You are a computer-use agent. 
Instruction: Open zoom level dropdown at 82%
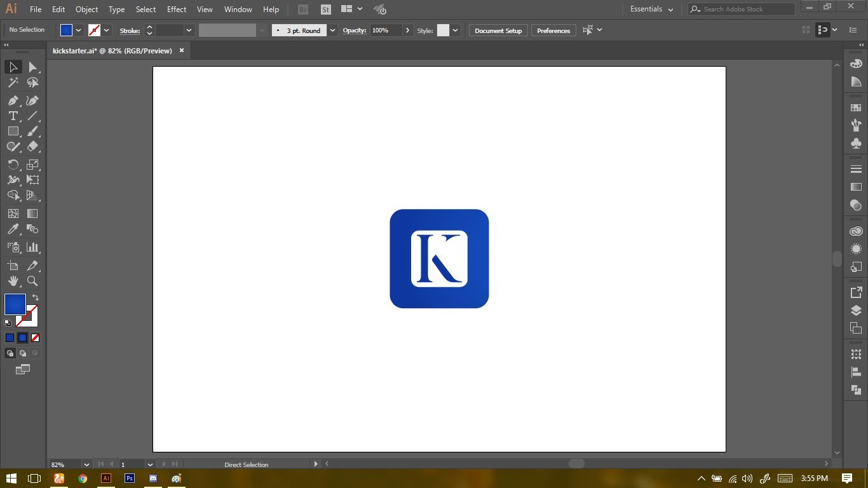[x=86, y=464]
